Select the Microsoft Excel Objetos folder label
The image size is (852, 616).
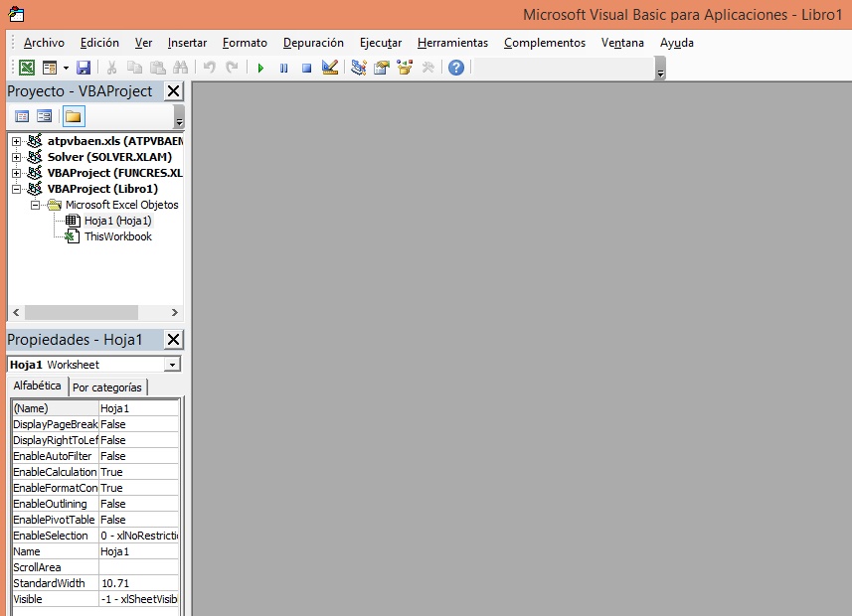[x=121, y=205]
